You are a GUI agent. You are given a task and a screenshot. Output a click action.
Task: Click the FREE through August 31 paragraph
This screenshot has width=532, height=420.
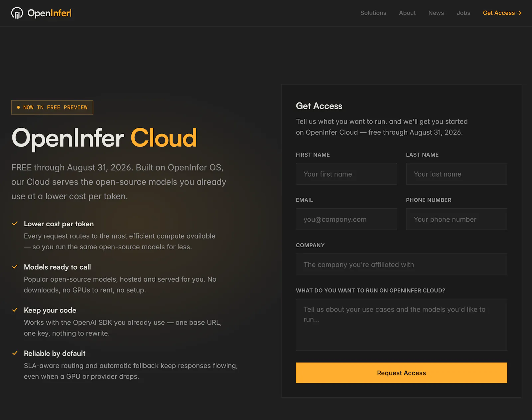pyautogui.click(x=119, y=182)
